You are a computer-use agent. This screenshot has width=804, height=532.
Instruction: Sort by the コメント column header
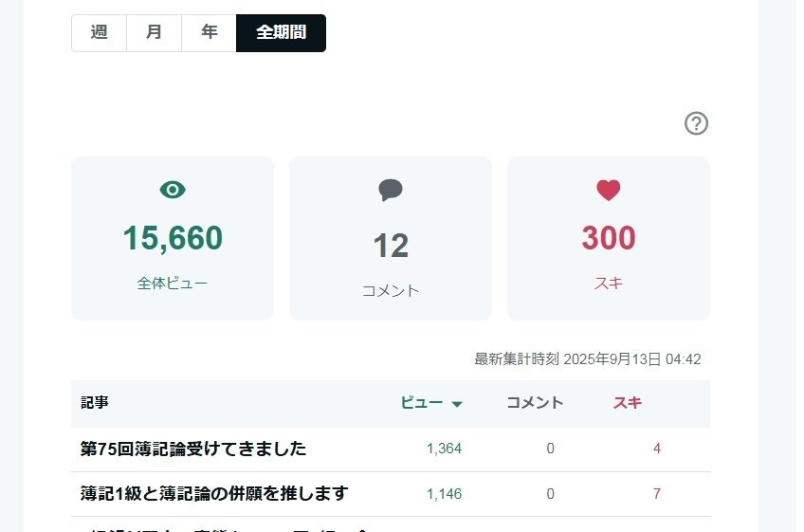pos(535,403)
